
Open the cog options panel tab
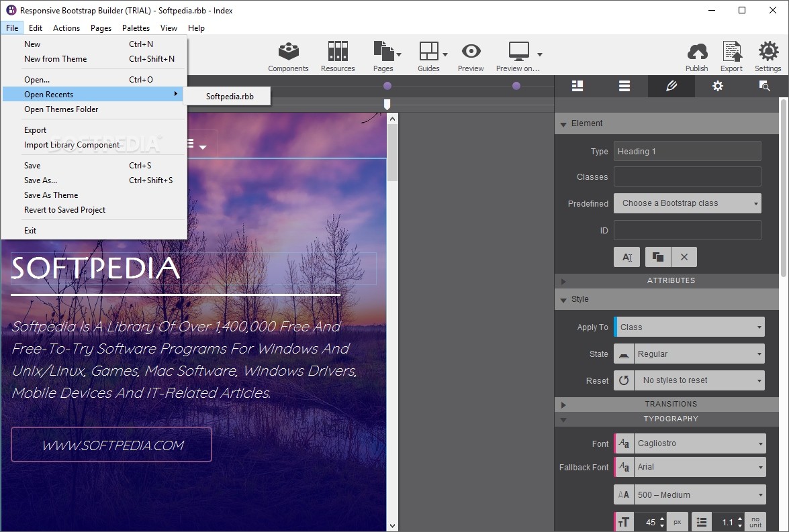click(x=718, y=86)
